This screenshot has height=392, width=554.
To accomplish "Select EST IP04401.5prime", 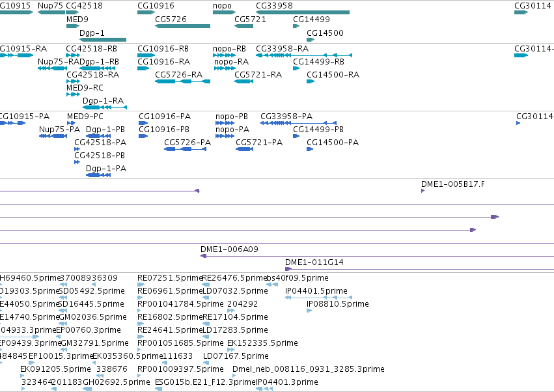I will [x=316, y=291].
